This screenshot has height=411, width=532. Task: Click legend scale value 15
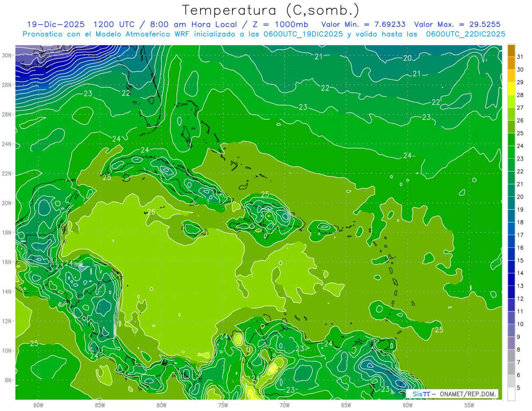520,260
